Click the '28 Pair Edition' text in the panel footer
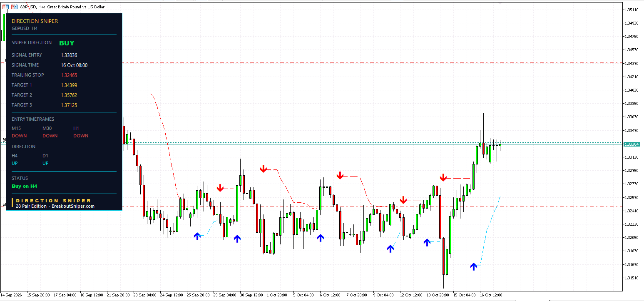Image resolution: width=644 pixels, height=301 pixels. click(x=31, y=206)
